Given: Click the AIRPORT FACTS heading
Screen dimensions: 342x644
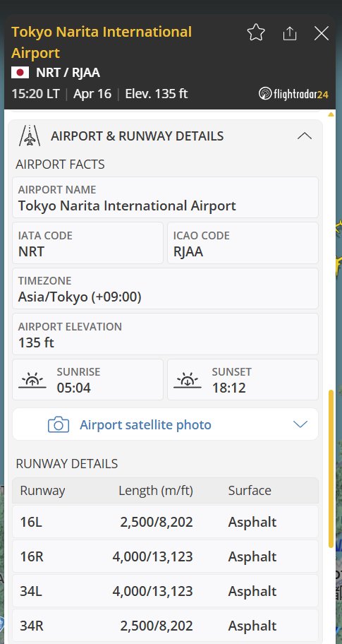Looking at the screenshot, I should tap(60, 165).
